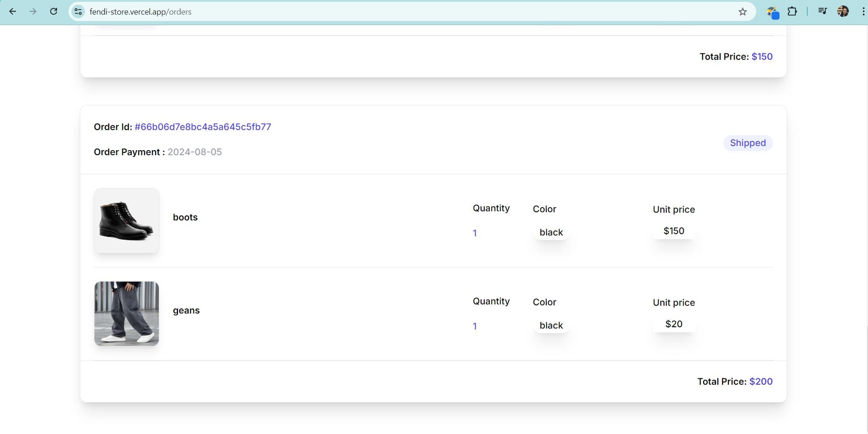
Task: Open site information icon in address bar
Action: pyautogui.click(x=78, y=11)
